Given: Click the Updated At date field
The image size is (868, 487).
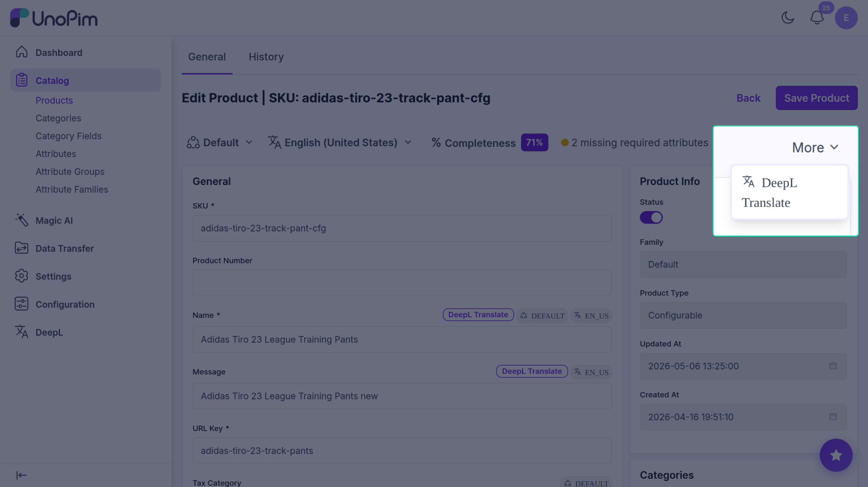Looking at the screenshot, I should 743,366.
